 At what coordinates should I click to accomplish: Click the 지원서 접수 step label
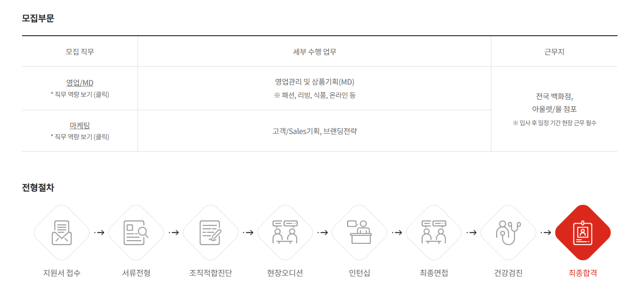point(62,273)
